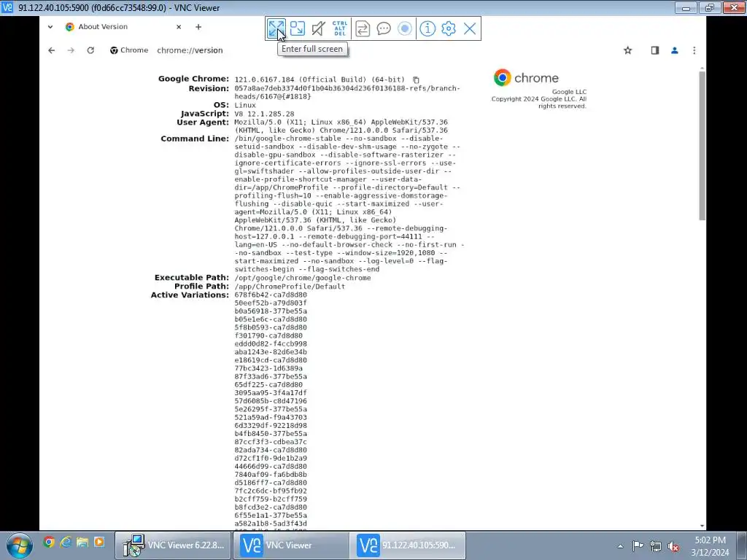This screenshot has width=747, height=560.
Task: Open the taskbar clock showing 5:02 PM
Action: tap(710, 546)
